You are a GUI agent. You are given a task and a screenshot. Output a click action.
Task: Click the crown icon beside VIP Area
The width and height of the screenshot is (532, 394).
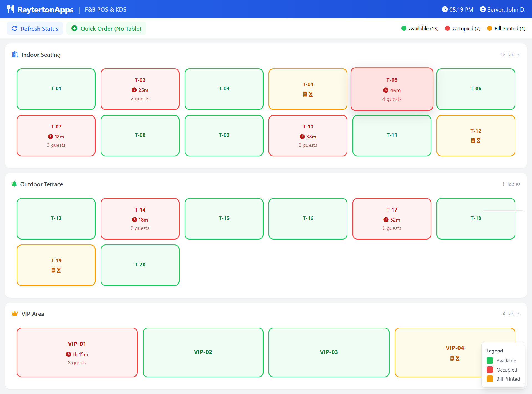[x=15, y=314]
